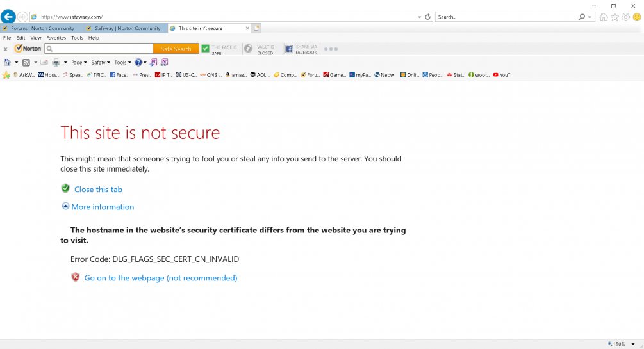The width and height of the screenshot is (644, 349).
Task: Click the browser Back arrow button
Action: pos(8,17)
